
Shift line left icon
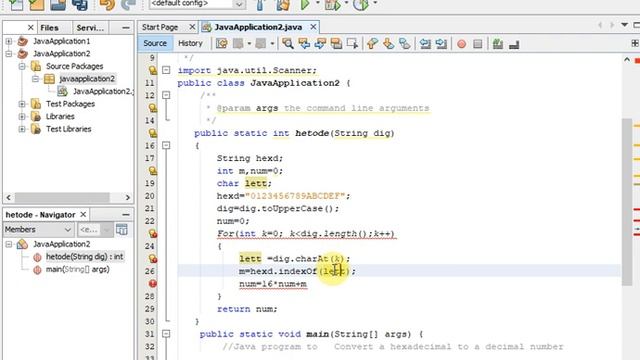click(425, 44)
